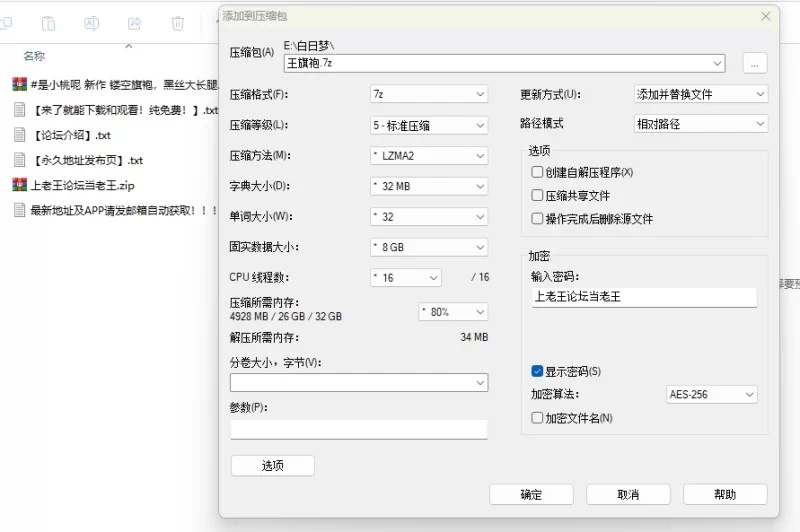
Task: Open the 分卷大小 combo box
Action: (x=359, y=383)
